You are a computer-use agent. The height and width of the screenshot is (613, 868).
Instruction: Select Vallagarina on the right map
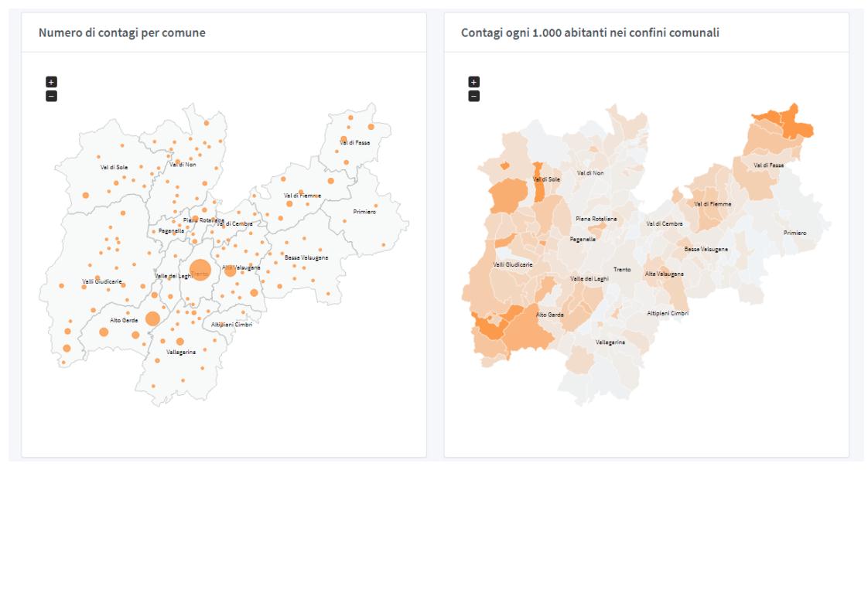tap(610, 342)
